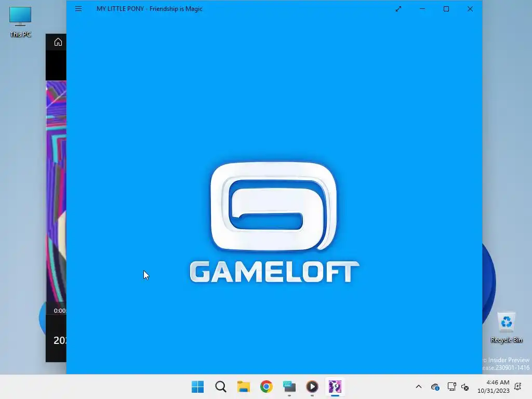This screenshot has width=532, height=399.
Task: Open Recycle Bin on desktop
Action: point(506,328)
